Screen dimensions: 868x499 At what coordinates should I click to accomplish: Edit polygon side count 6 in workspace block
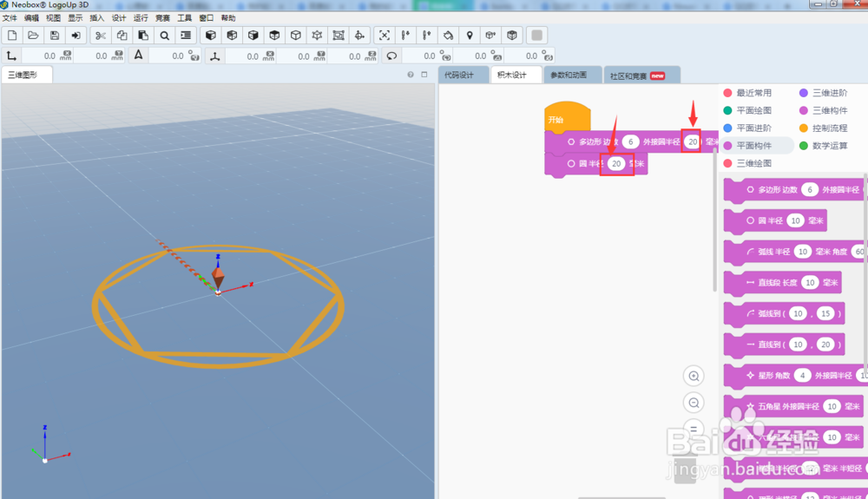click(630, 142)
